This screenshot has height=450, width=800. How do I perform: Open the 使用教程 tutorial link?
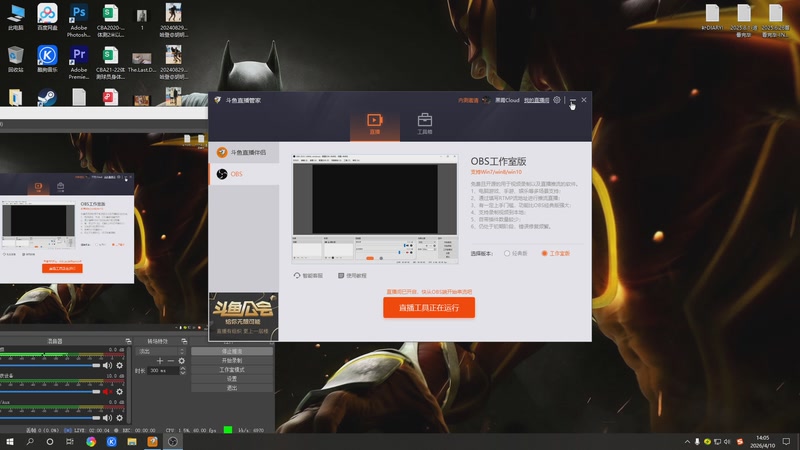(x=352, y=276)
